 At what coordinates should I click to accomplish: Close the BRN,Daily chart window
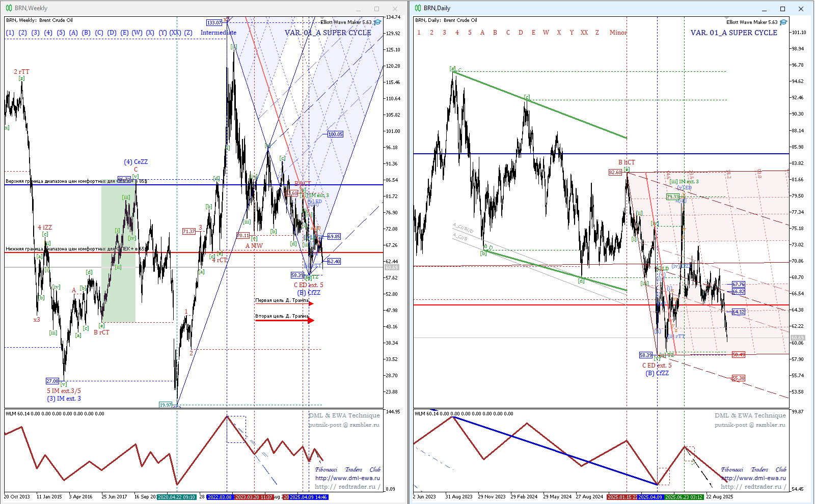[801, 9]
